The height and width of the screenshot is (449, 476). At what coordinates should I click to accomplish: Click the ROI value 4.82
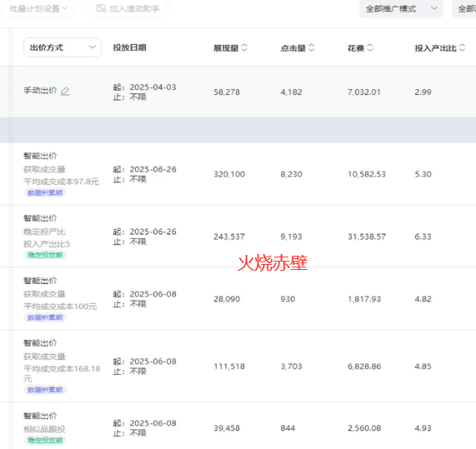(423, 299)
